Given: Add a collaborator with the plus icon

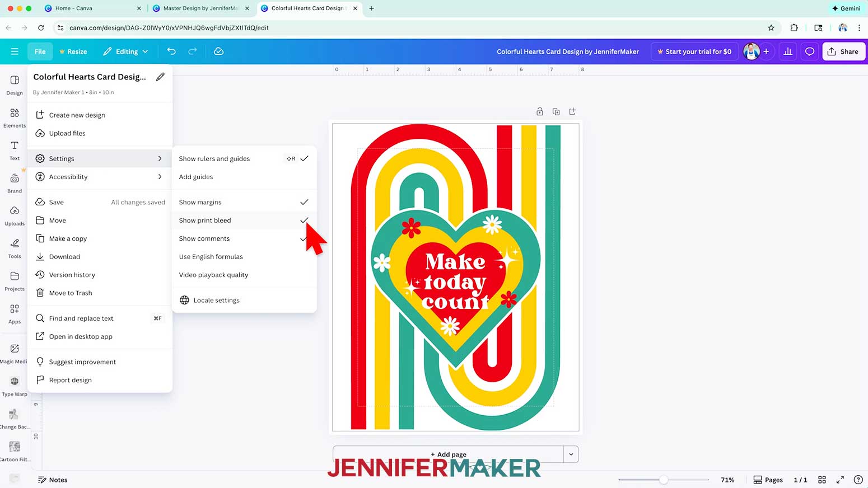Looking at the screenshot, I should point(766,51).
